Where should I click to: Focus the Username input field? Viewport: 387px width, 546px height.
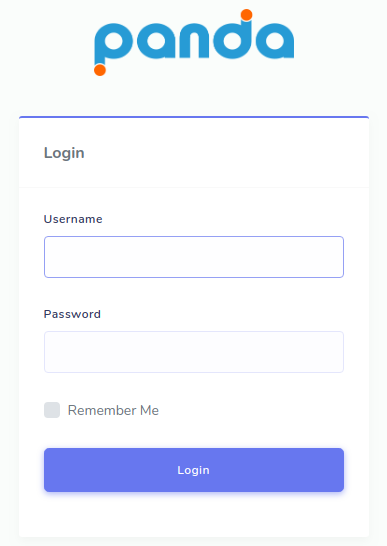(194, 257)
